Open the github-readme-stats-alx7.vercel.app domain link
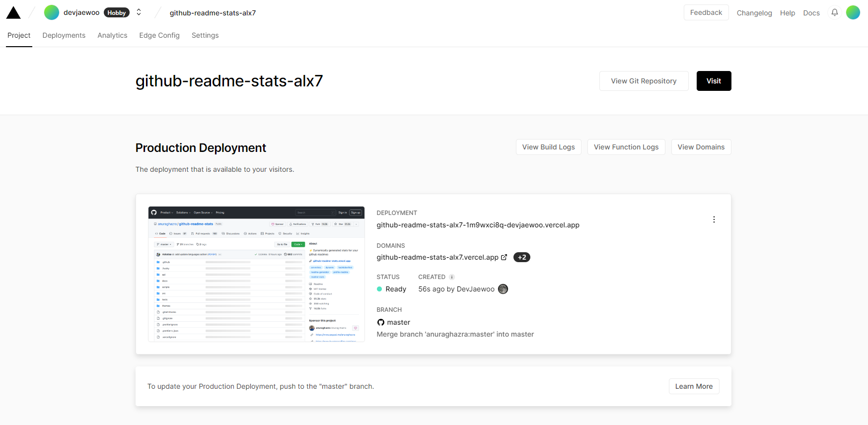The image size is (868, 425). [x=437, y=257]
